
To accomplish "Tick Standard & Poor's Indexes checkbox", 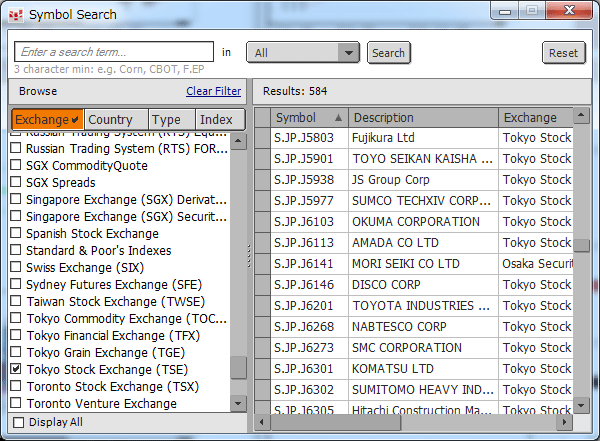I will [16, 250].
